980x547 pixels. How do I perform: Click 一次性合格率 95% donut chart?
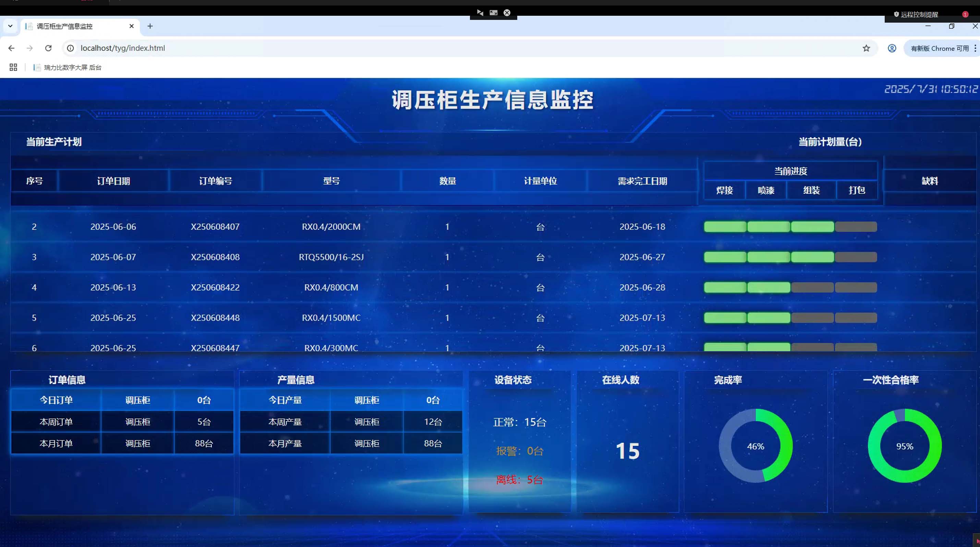coord(904,446)
